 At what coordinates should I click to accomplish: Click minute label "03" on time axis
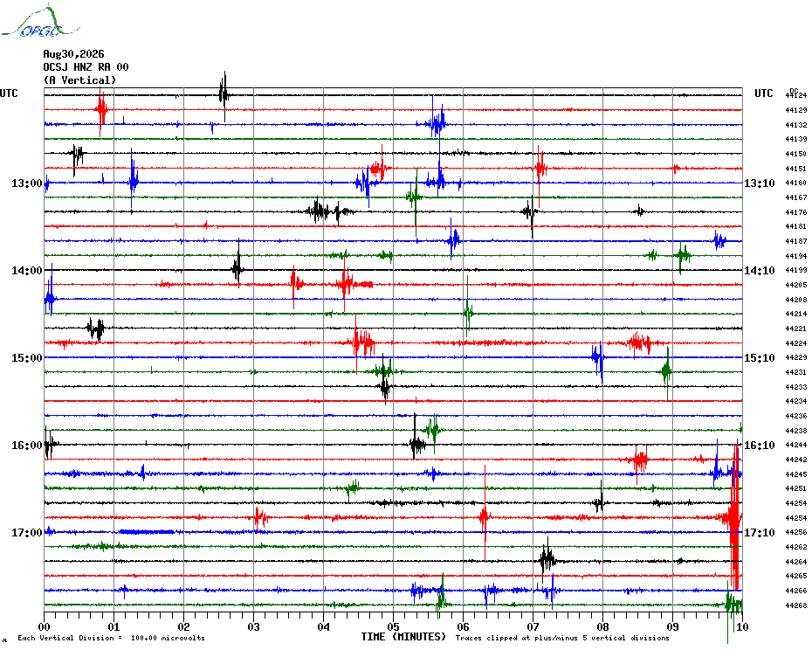click(x=254, y=627)
